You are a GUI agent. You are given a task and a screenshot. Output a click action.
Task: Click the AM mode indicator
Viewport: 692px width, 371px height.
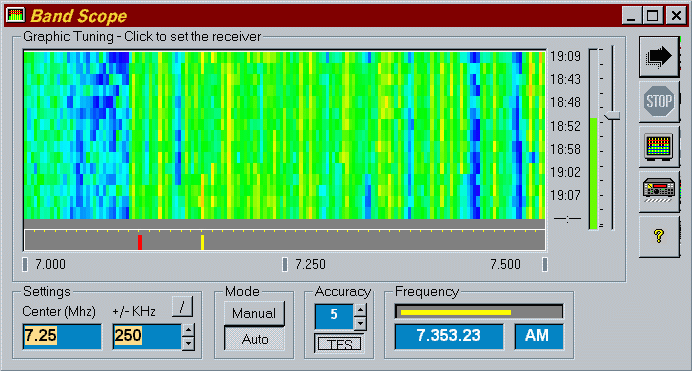pos(539,337)
